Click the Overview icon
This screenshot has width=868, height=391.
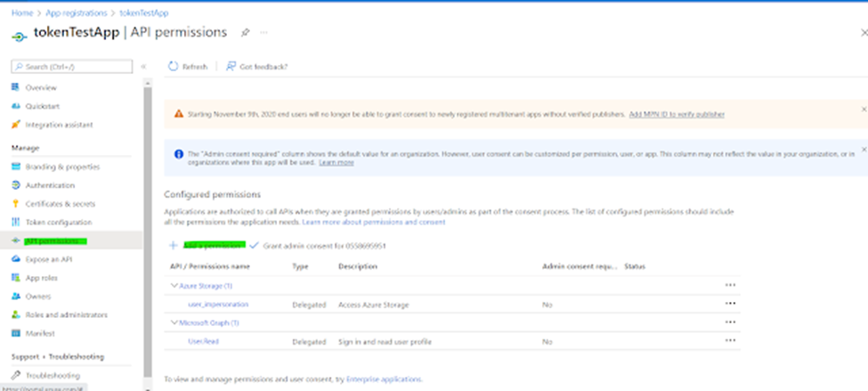click(x=15, y=87)
